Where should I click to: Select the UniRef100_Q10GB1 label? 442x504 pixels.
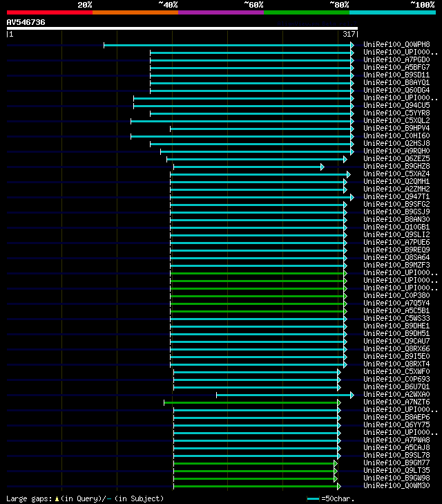tap(396, 227)
